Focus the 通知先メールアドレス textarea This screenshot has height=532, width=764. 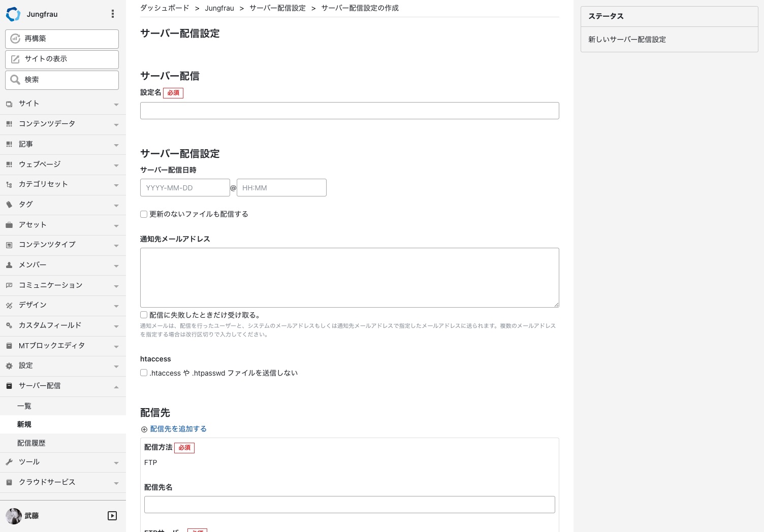[x=349, y=278]
